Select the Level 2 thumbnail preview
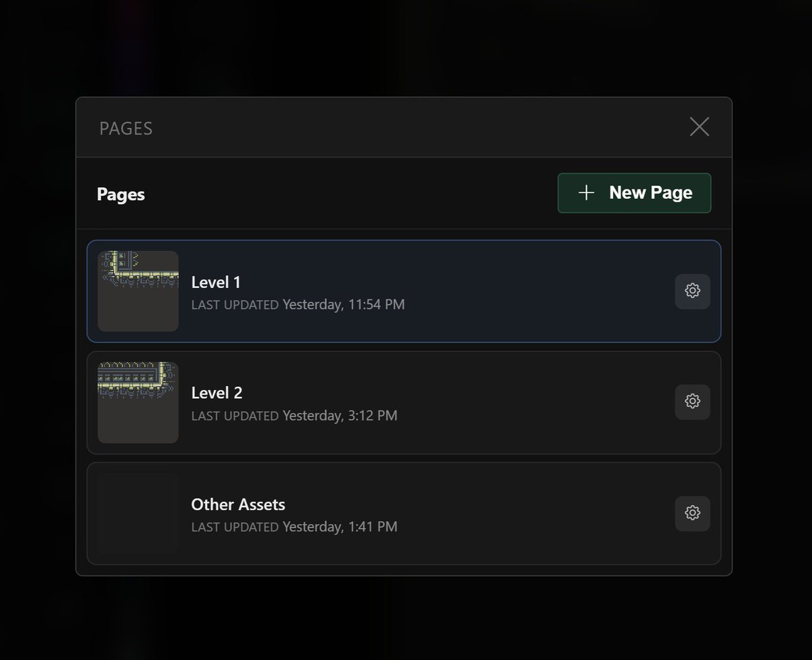 (x=138, y=402)
